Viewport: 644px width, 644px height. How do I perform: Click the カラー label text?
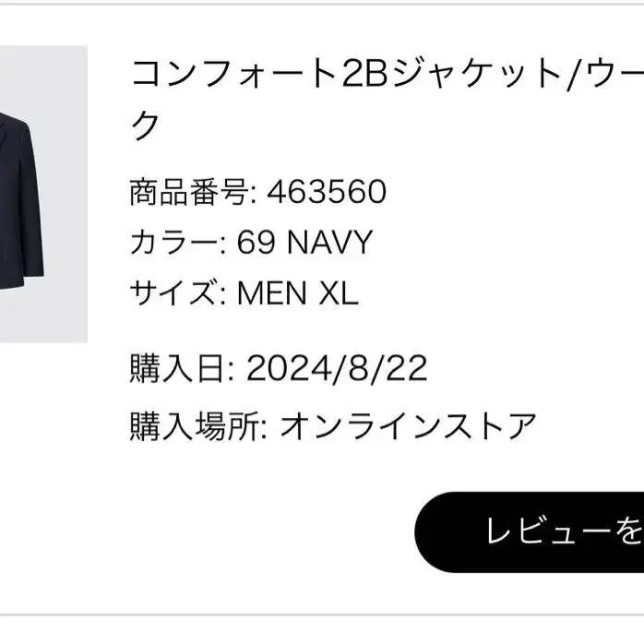(x=175, y=243)
